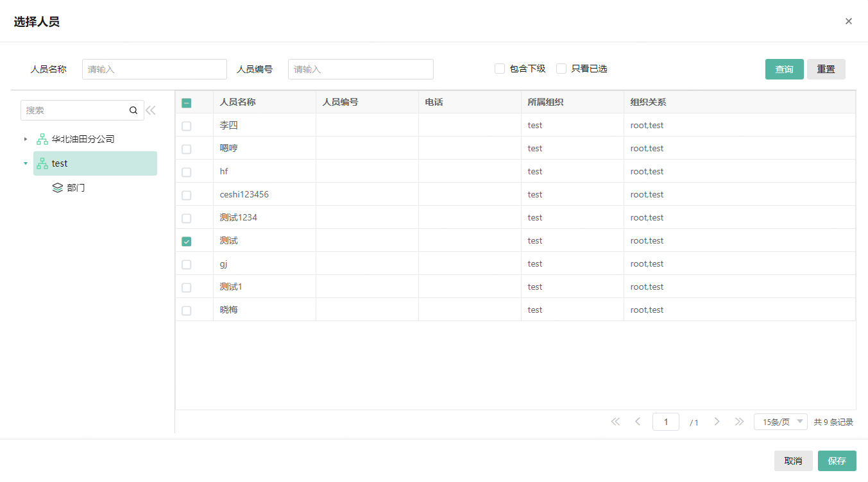Enable the 只看已选 checkbox

561,68
